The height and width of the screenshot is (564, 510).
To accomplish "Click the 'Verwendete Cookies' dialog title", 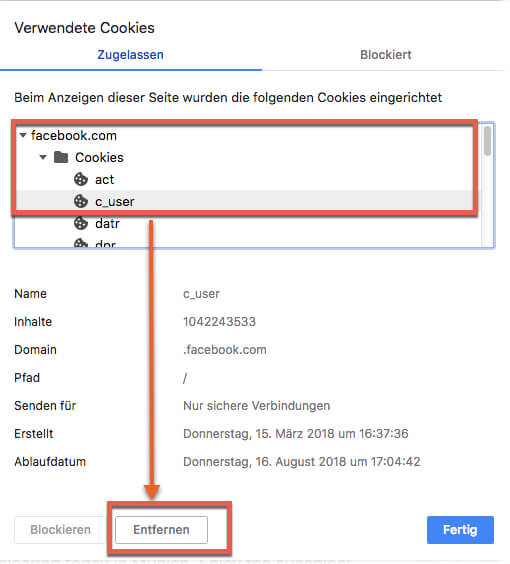I will (84, 28).
